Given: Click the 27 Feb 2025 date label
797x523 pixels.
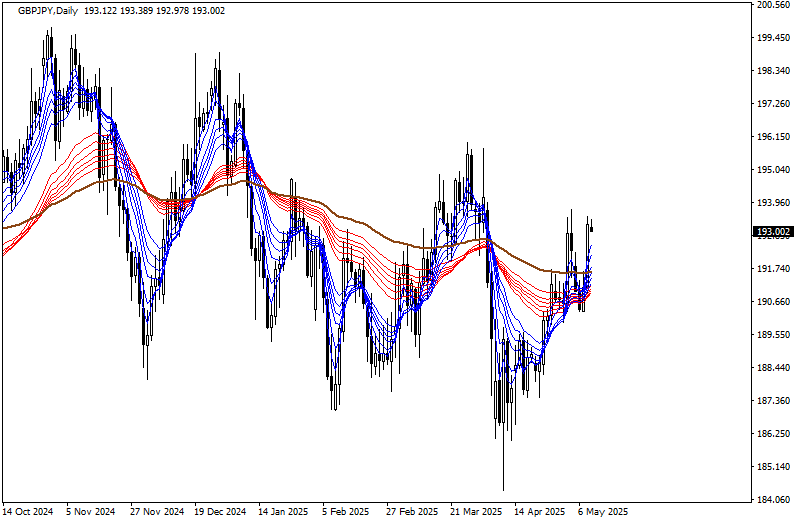Looking at the screenshot, I should pos(412,512).
